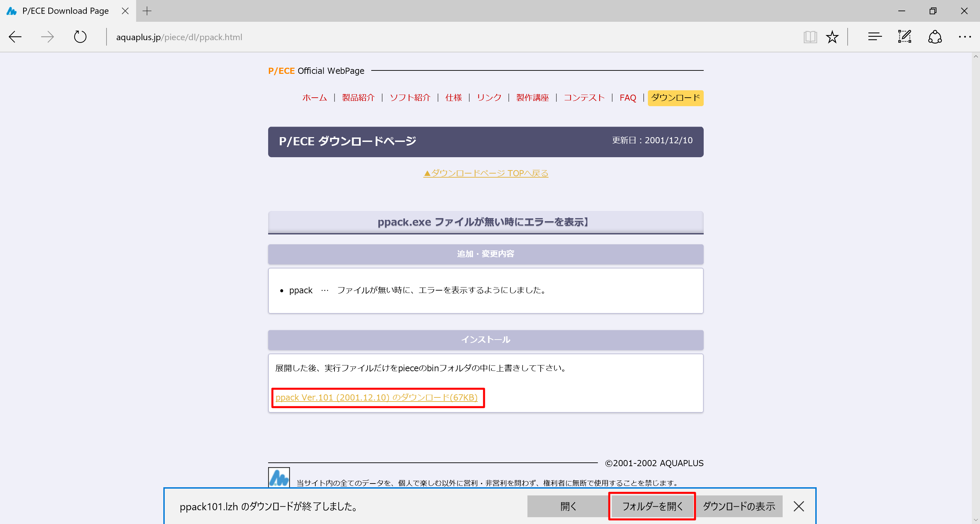Screen dimensions: 980x524
Task: Restore down the browser window
Action: point(932,11)
